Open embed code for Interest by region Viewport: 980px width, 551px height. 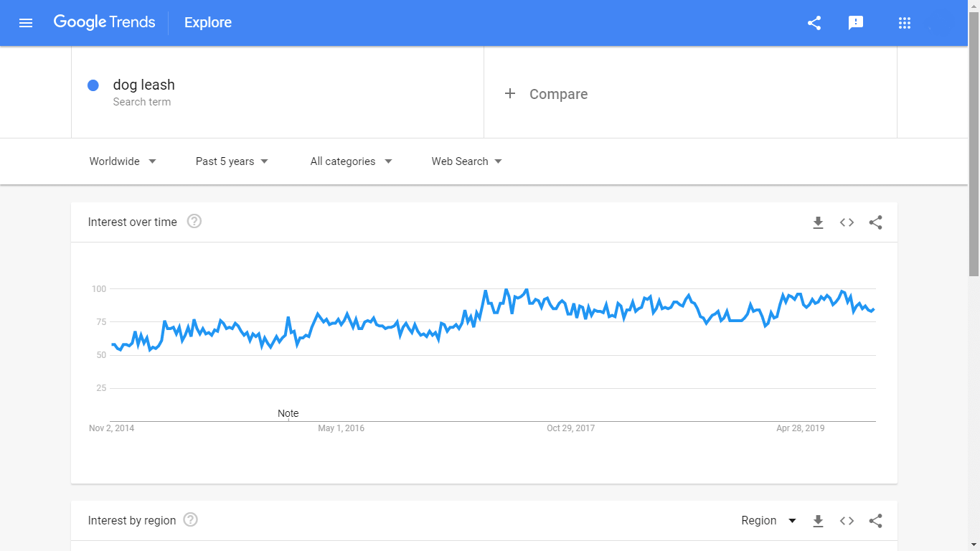(x=847, y=521)
